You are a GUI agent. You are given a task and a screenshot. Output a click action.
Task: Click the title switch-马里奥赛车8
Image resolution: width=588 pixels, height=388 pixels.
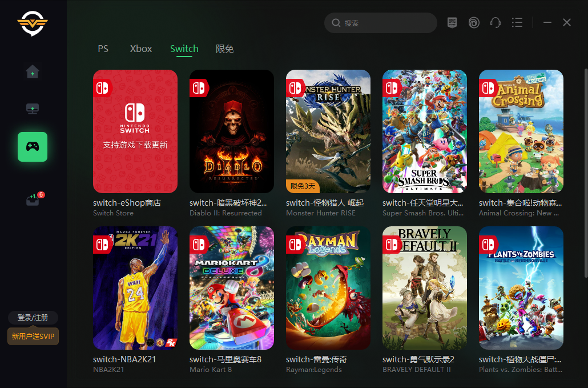point(225,359)
